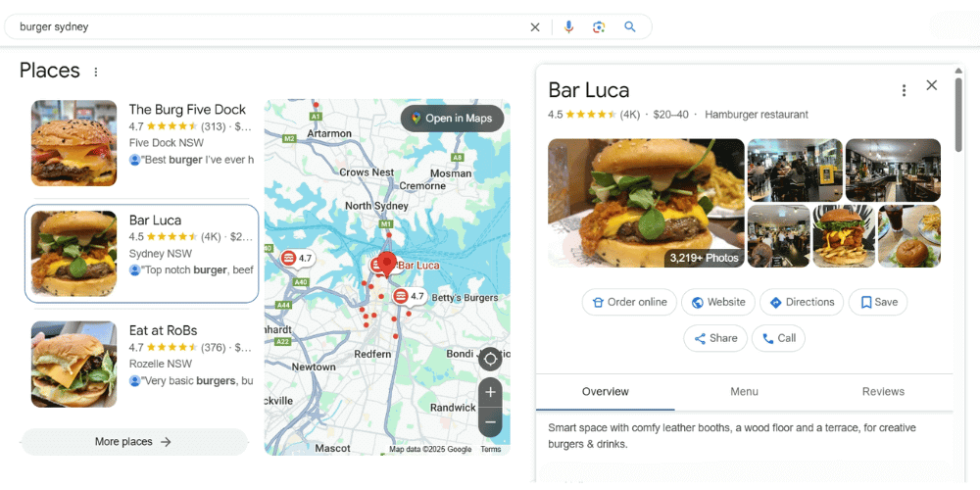Viewport: 980px width, 490px height.
Task: Click the Hamburger restaurant category text
Action: 757,115
